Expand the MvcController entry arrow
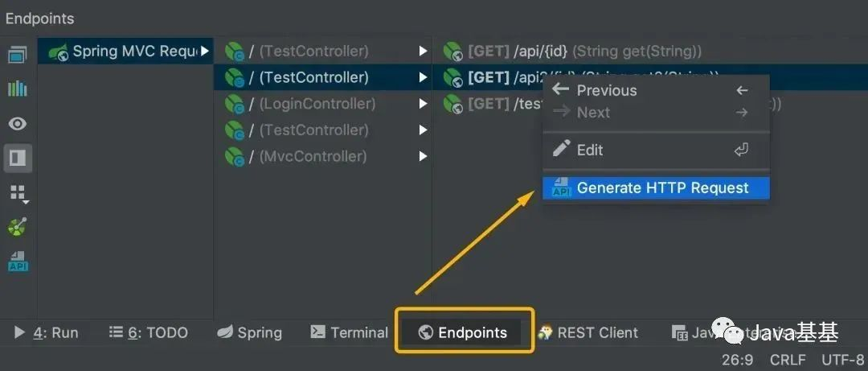This screenshot has height=371, width=868. pos(423,156)
